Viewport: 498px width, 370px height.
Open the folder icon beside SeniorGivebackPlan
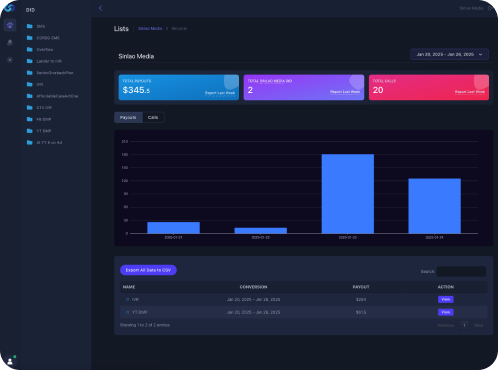[30, 72]
